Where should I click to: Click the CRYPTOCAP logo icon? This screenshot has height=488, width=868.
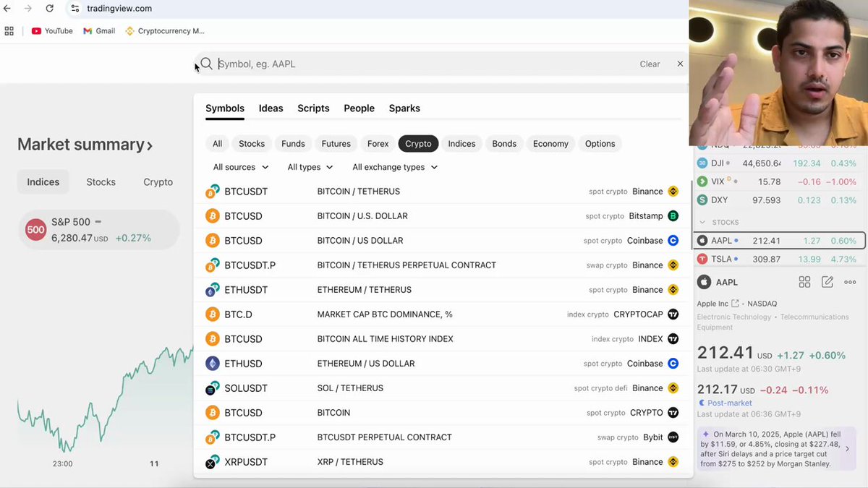pyautogui.click(x=673, y=314)
